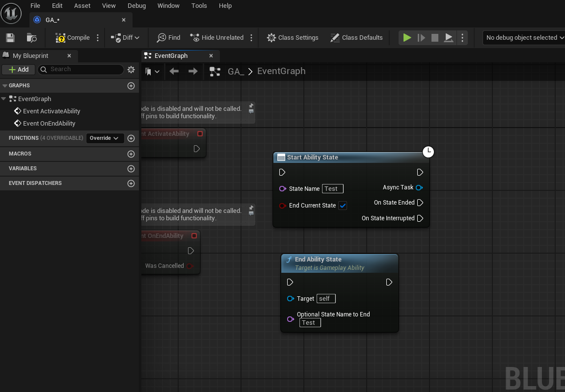Open Class Settings
Image resolution: width=565 pixels, height=392 pixels.
(x=293, y=37)
